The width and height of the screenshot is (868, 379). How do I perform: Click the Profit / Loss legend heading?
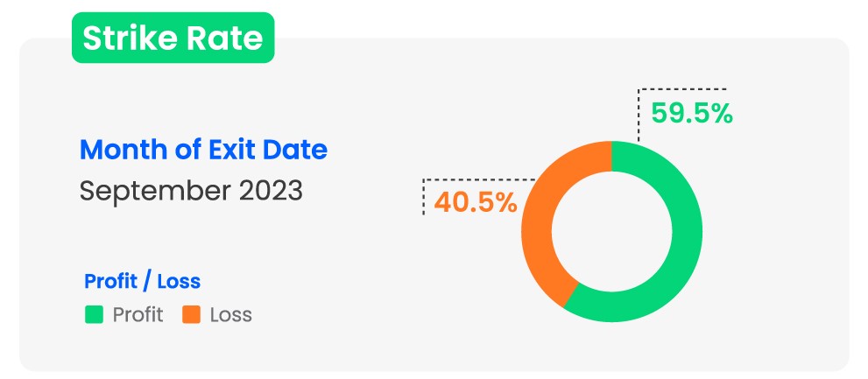point(142,282)
